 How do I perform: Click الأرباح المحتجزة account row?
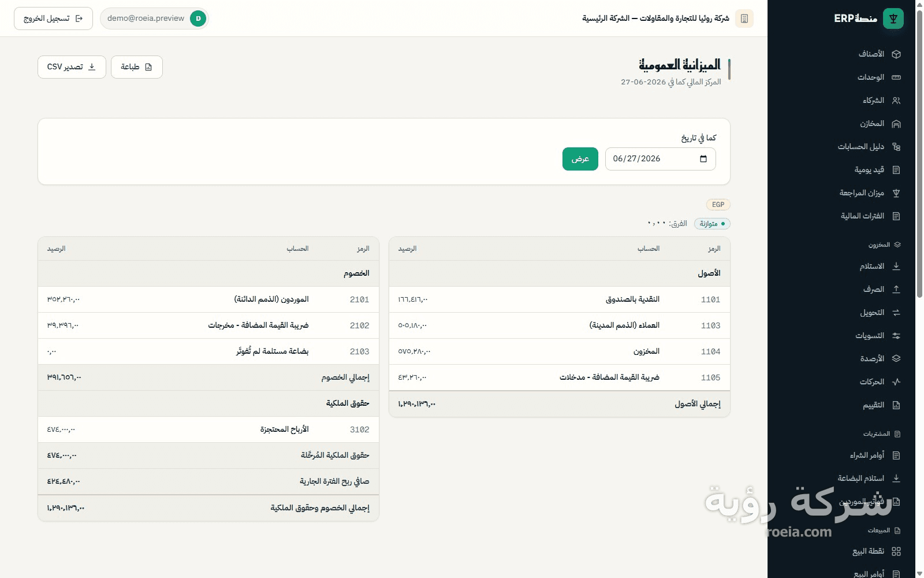click(x=208, y=429)
